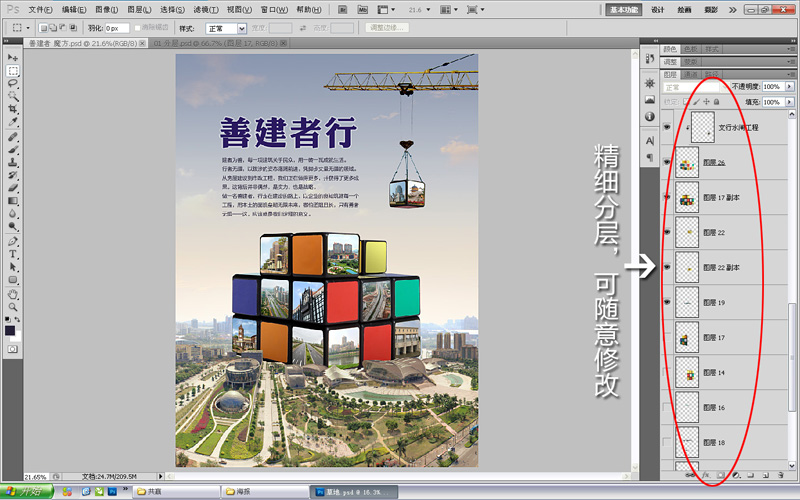Select the Lasso tool
This screenshot has height=500, width=800.
[13, 83]
